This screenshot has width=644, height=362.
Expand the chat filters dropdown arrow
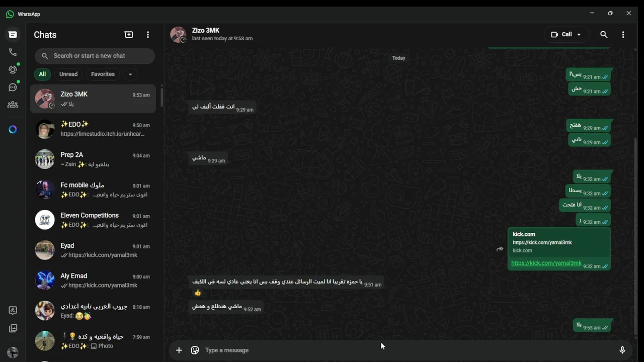130,74
